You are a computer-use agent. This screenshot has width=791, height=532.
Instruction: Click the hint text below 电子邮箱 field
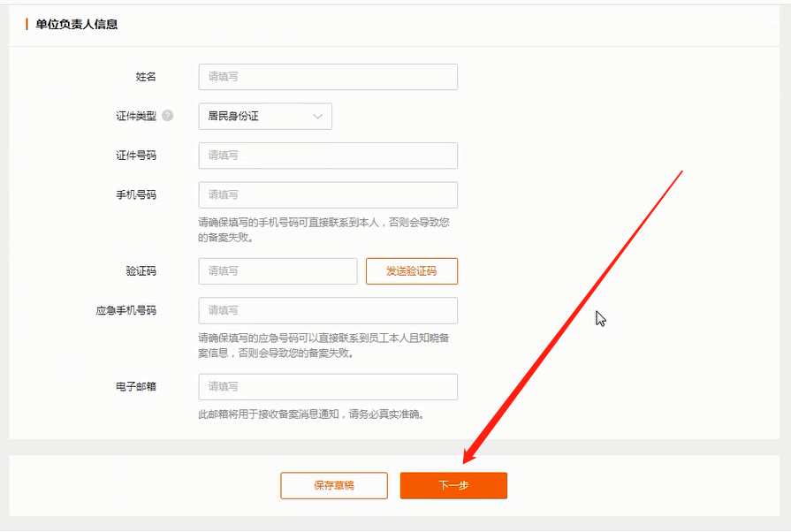point(310,414)
